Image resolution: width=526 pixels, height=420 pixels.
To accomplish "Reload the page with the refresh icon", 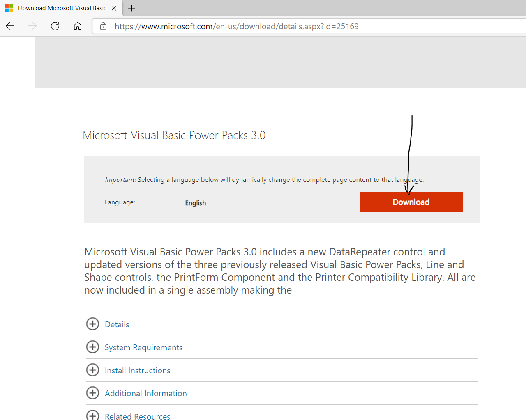I will [x=55, y=26].
